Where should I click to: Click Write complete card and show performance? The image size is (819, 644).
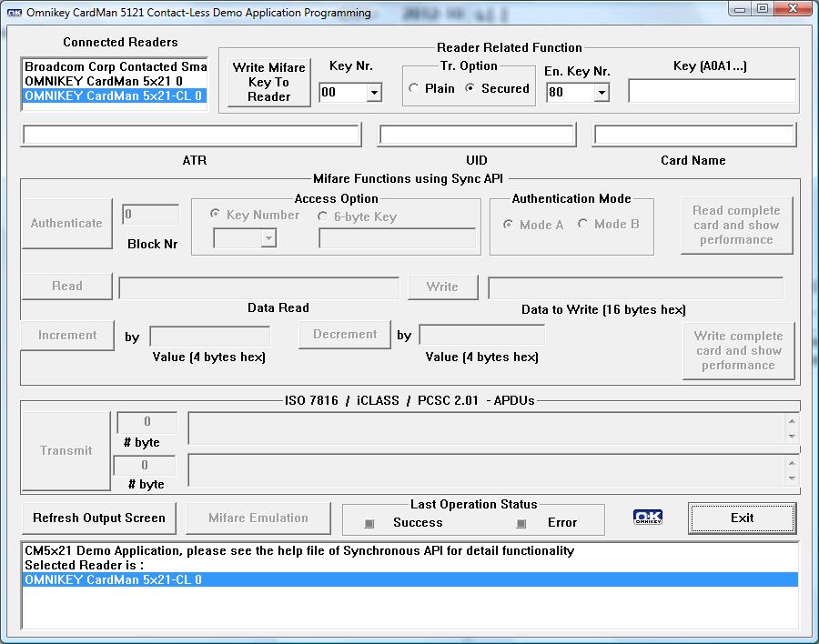(x=739, y=350)
